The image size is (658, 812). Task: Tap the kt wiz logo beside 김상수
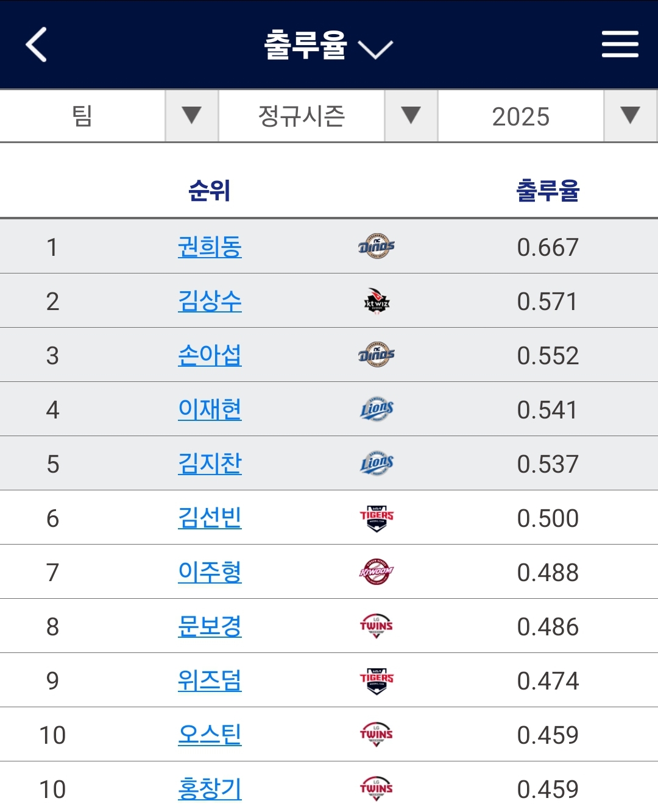tap(377, 300)
